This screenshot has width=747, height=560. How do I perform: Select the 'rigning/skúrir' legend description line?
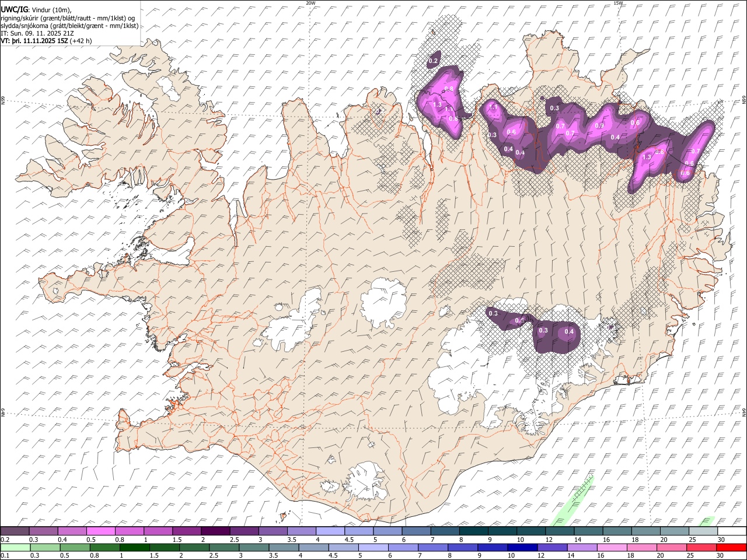click(67, 18)
